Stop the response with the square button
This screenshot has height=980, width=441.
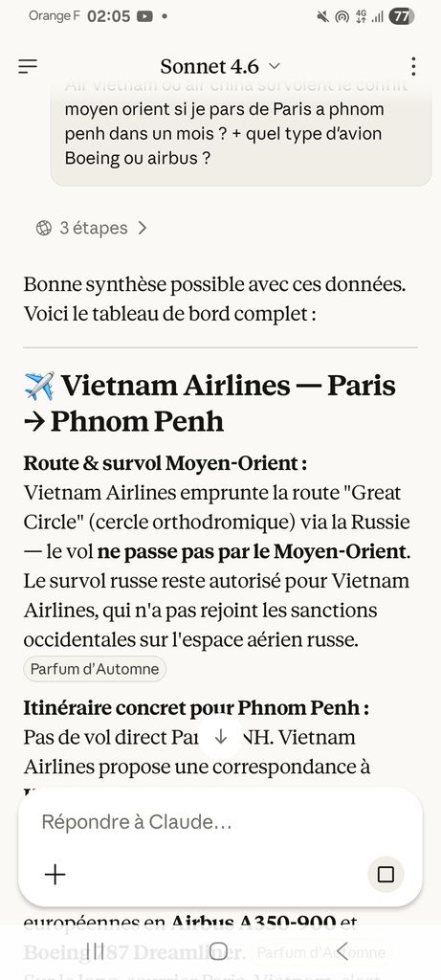[386, 874]
